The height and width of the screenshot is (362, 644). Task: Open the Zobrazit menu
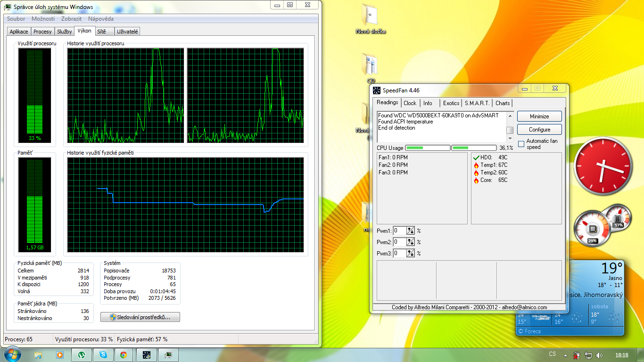tap(71, 19)
